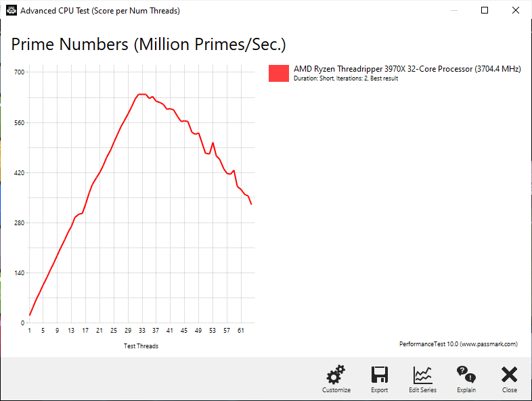Click the red legend color swatch
Viewport: 532px width, 401px height.
coord(279,73)
